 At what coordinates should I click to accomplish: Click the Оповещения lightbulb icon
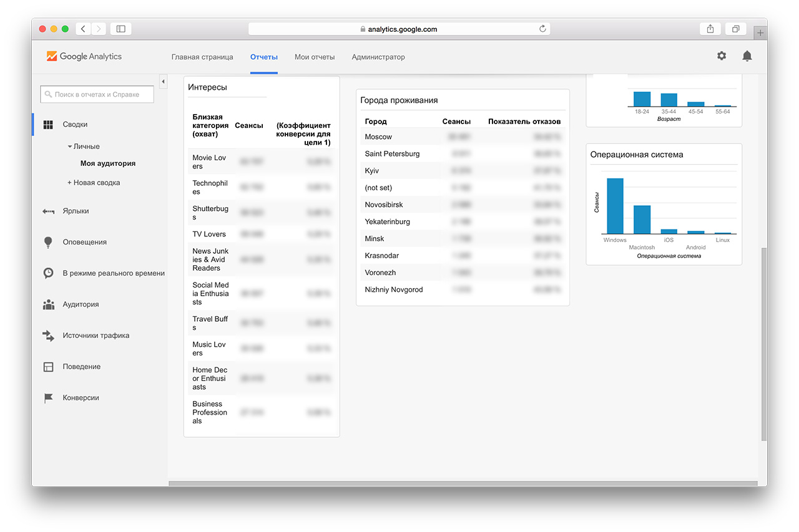48,242
